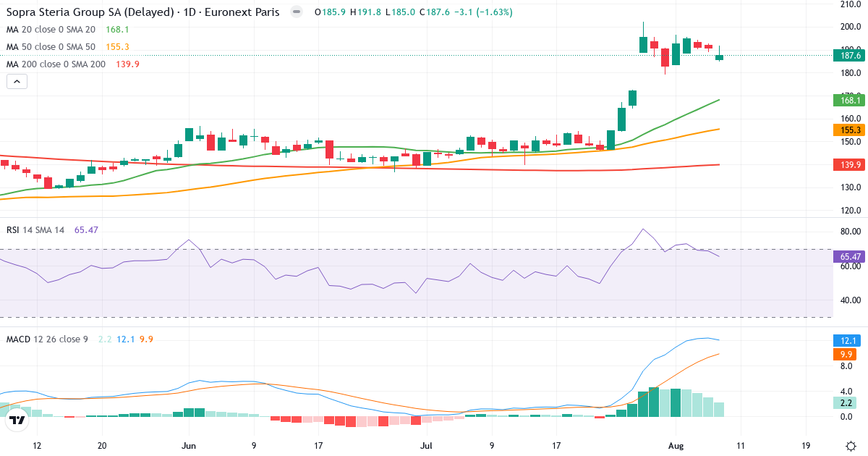The width and height of the screenshot is (868, 456).
Task: Collapse the indicator legend with chevron button
Action: coord(17,82)
